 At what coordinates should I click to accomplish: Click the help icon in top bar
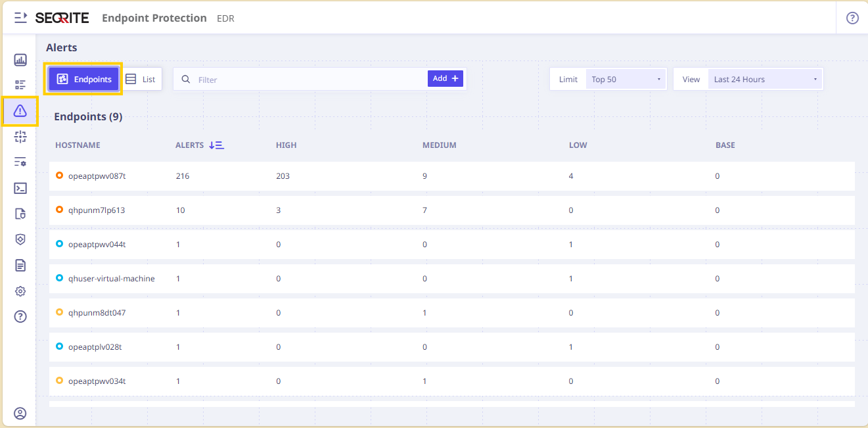(x=852, y=18)
